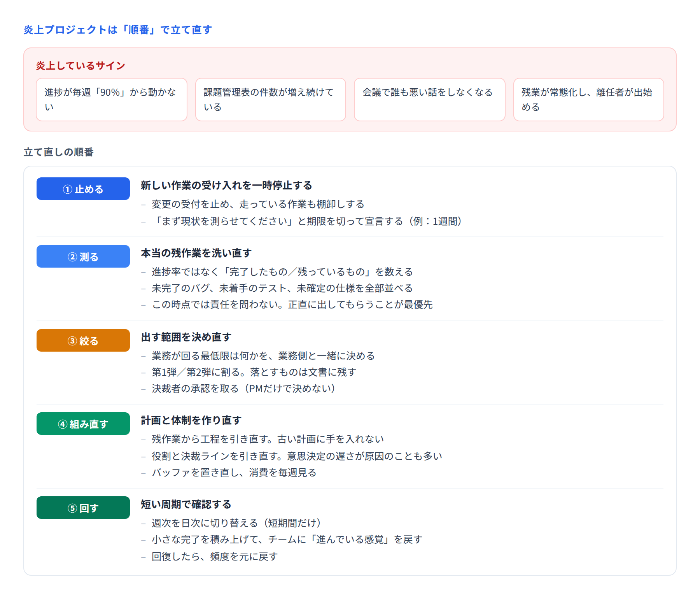
Task: Click the line starting 役割と決裁ラインを引き直す
Action: [x=297, y=456]
